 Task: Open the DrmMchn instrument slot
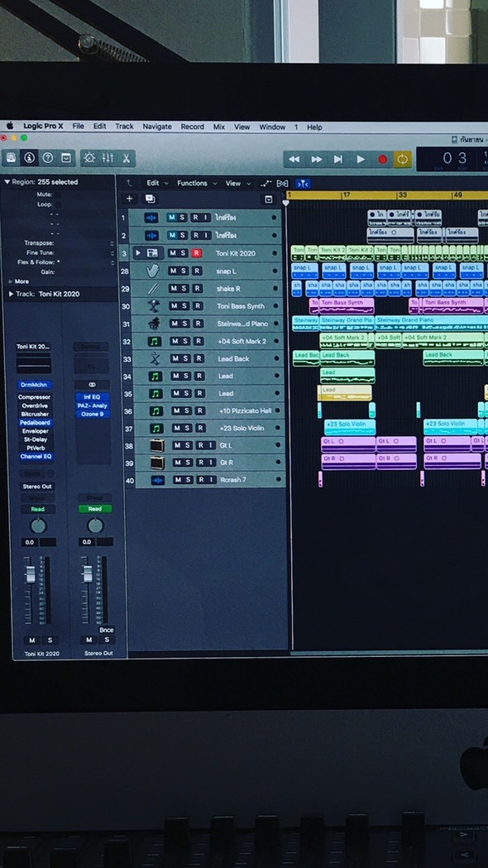coord(34,385)
